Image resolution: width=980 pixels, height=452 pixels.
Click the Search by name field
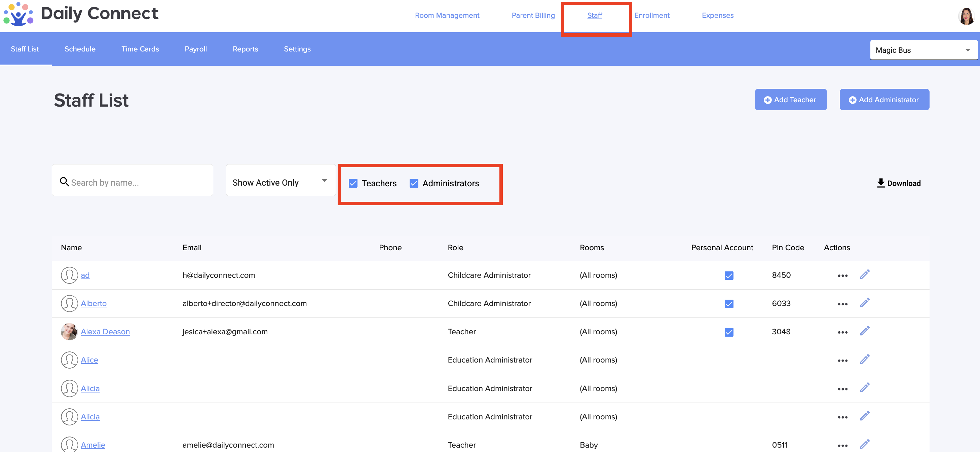[137, 182]
